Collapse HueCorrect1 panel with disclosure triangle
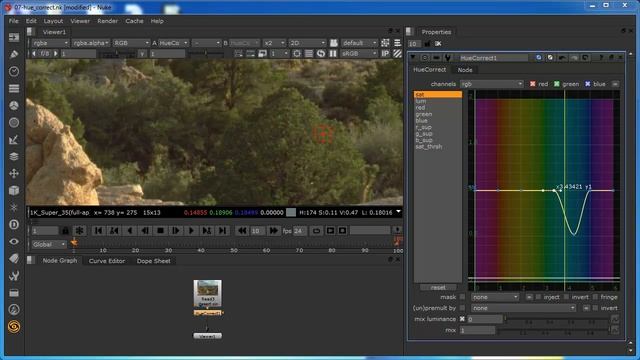Image resolution: width=640 pixels, height=360 pixels. click(413, 58)
